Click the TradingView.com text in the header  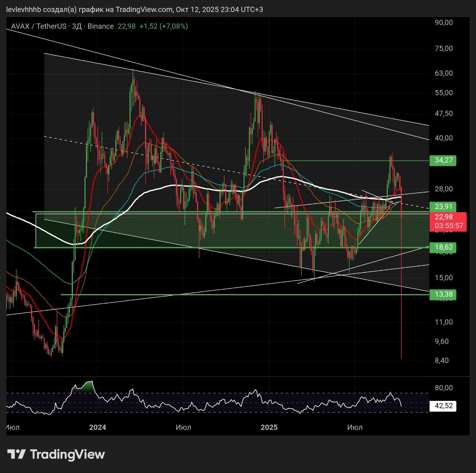[x=144, y=9]
